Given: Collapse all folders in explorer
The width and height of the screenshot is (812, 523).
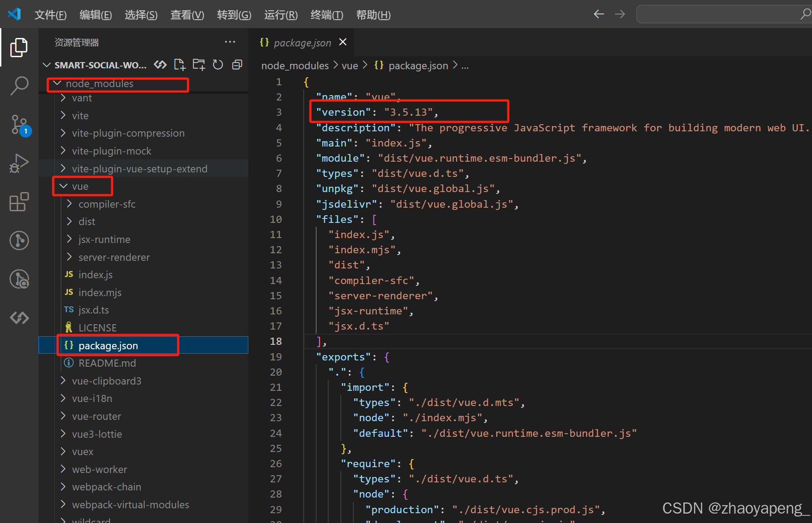Looking at the screenshot, I should pos(237,65).
